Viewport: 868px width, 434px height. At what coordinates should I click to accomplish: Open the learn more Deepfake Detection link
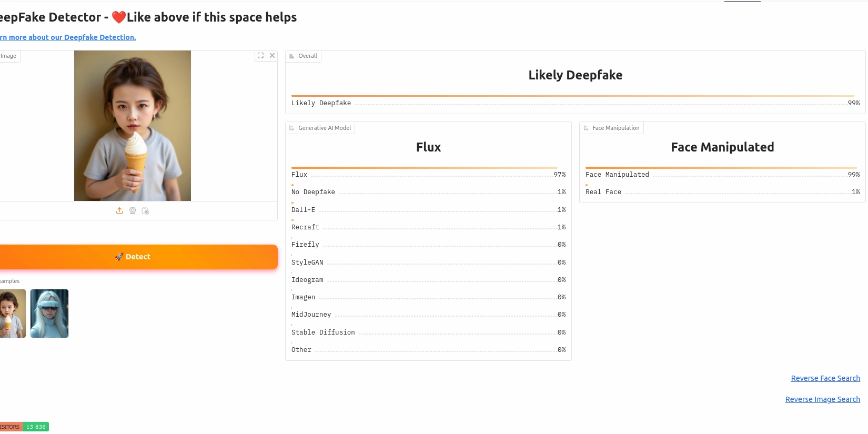68,37
